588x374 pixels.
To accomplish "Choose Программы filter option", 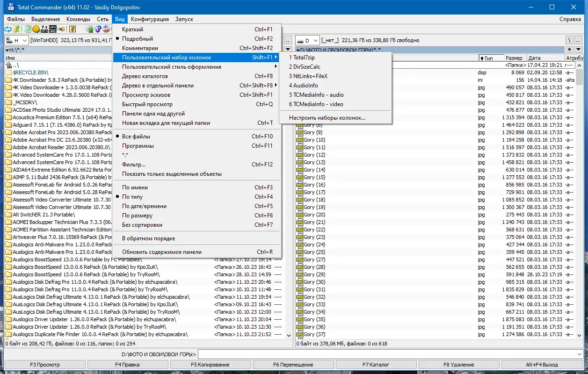I will click(x=197, y=146).
